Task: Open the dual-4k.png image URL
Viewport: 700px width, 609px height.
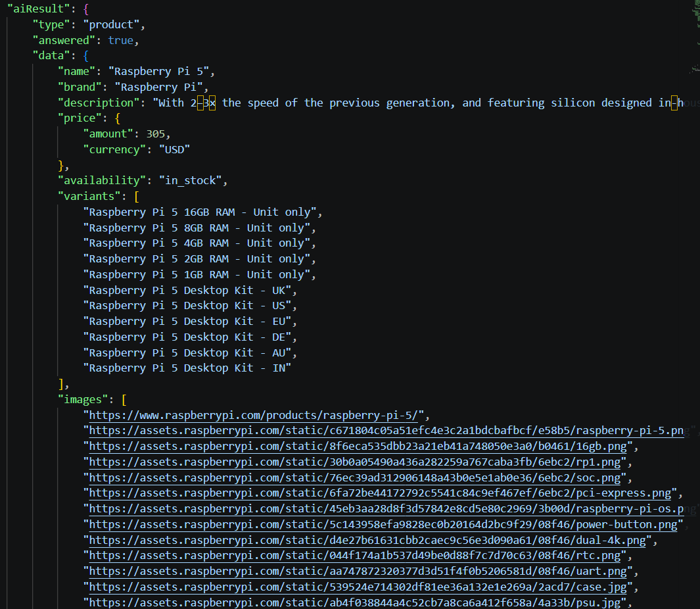Action: click(x=367, y=541)
